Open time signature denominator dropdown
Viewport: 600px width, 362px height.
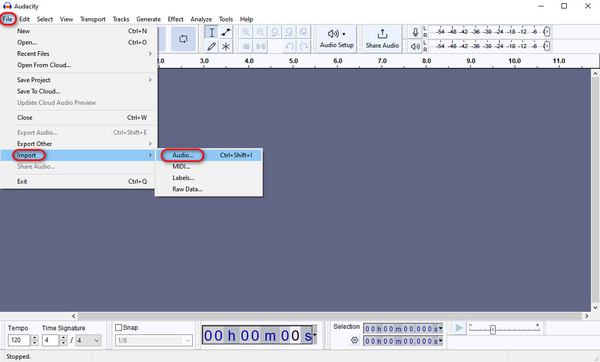(x=88, y=340)
